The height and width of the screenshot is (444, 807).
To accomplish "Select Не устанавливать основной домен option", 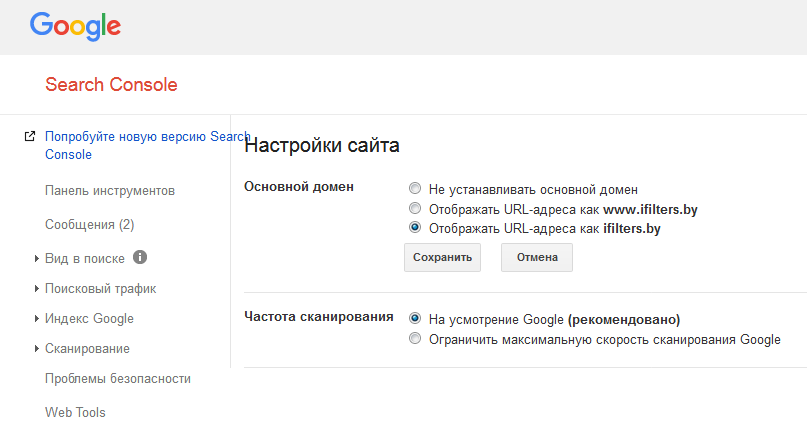I will (x=415, y=188).
